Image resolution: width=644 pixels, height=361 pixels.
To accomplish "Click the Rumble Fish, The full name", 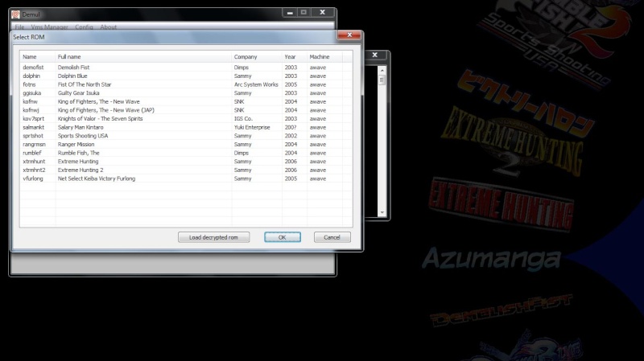I will [x=78, y=153].
